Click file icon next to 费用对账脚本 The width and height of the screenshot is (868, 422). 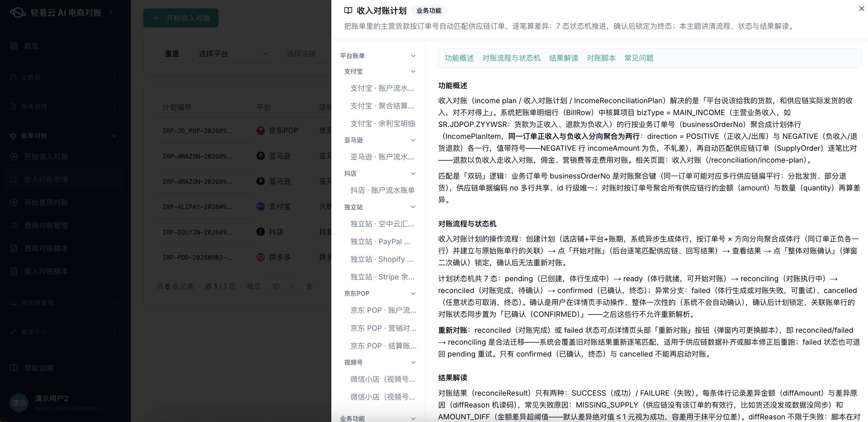click(x=14, y=248)
